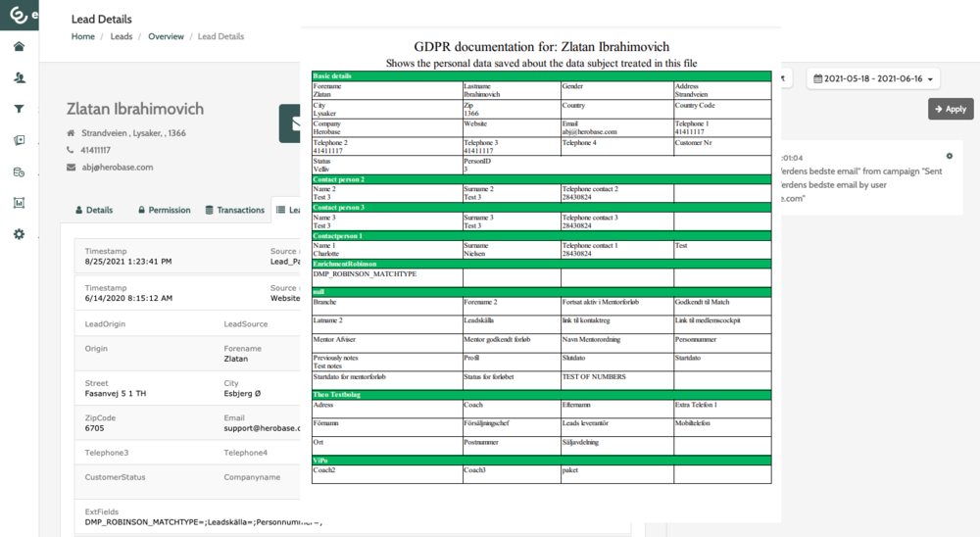
Task: Click the address Strandveien, Lysaker, 1366
Action: tap(133, 133)
